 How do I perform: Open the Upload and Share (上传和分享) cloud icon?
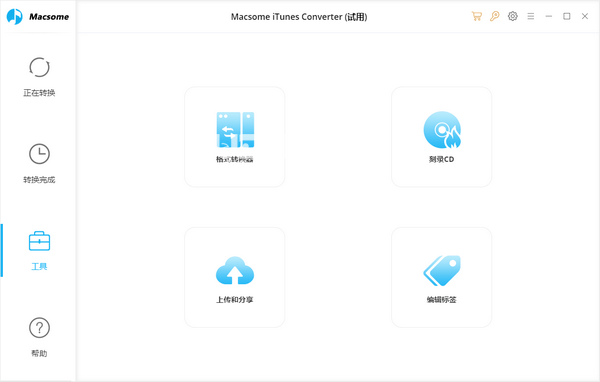(235, 270)
